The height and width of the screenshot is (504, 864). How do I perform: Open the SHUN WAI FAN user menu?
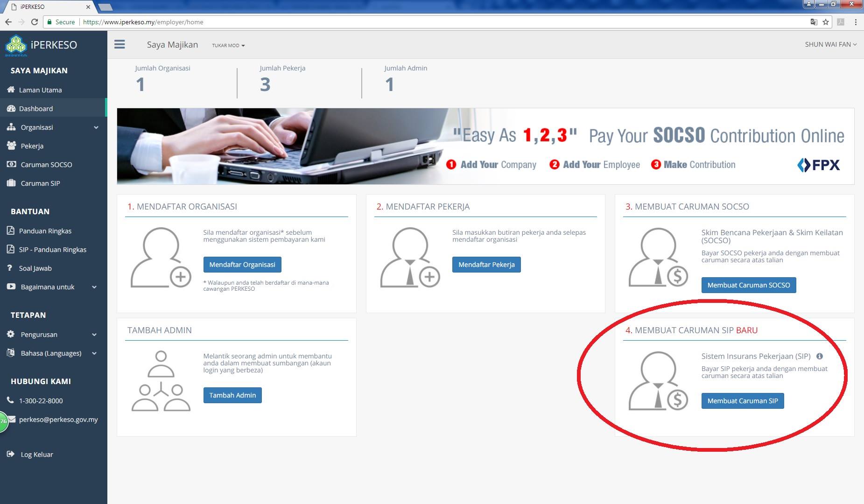pos(831,44)
